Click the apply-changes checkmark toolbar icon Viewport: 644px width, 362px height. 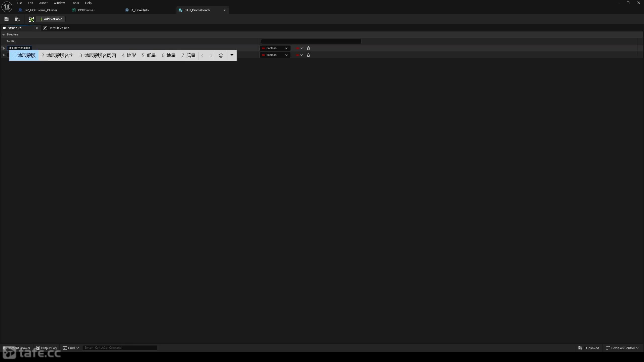point(31,19)
